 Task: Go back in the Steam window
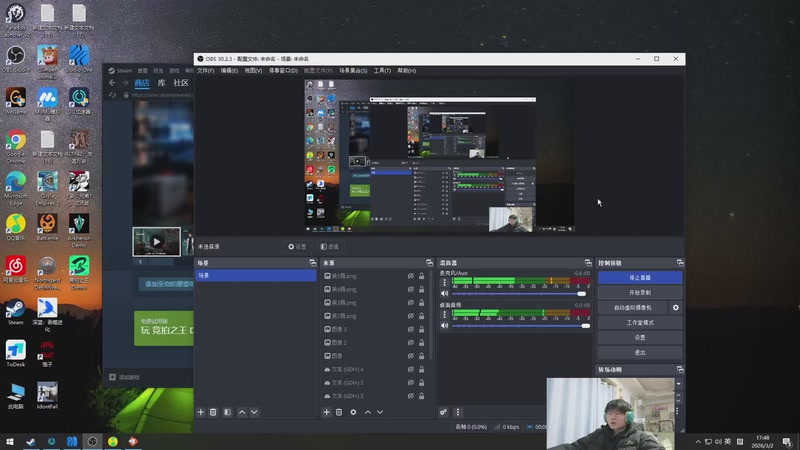pos(112,83)
